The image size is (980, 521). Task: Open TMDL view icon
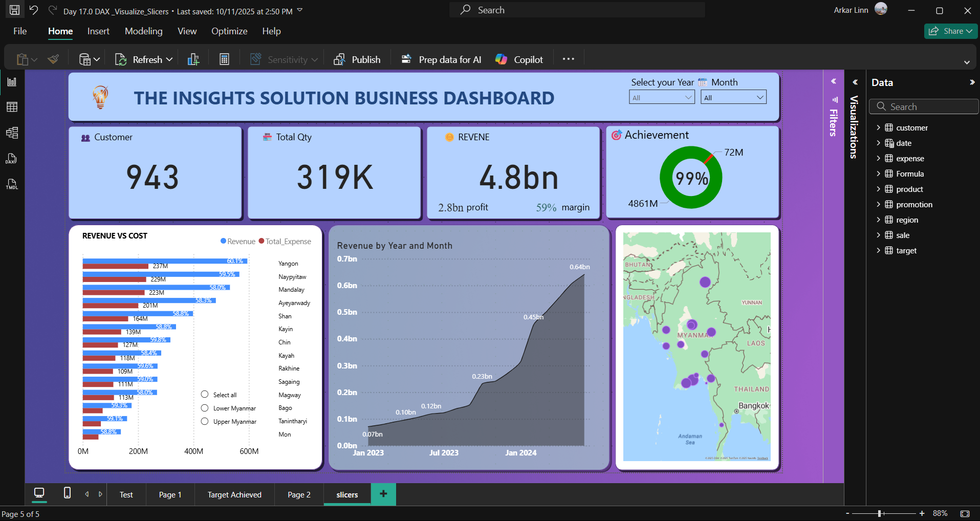(12, 184)
